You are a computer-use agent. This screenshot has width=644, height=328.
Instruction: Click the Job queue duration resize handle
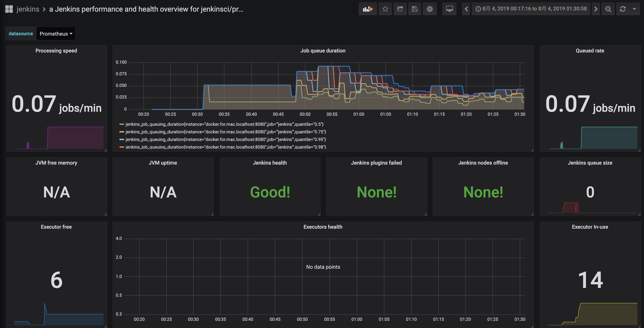[x=533, y=150]
